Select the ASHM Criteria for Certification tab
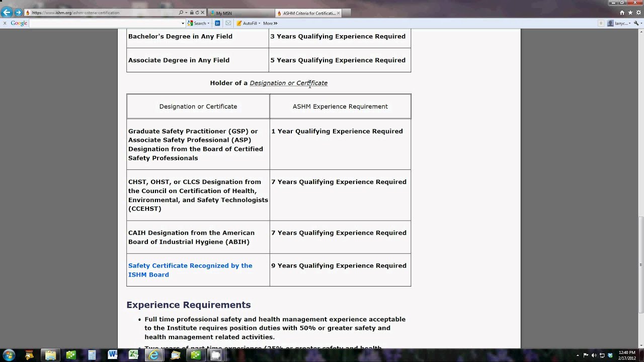644x362 pixels. 306,13
